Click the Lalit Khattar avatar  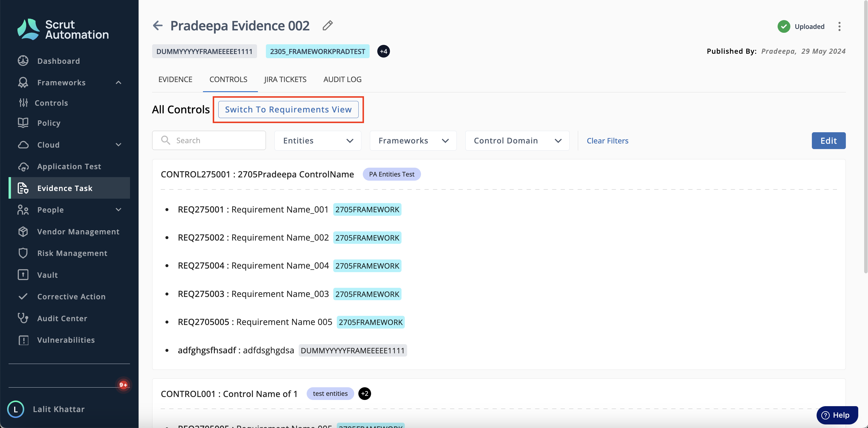point(15,409)
